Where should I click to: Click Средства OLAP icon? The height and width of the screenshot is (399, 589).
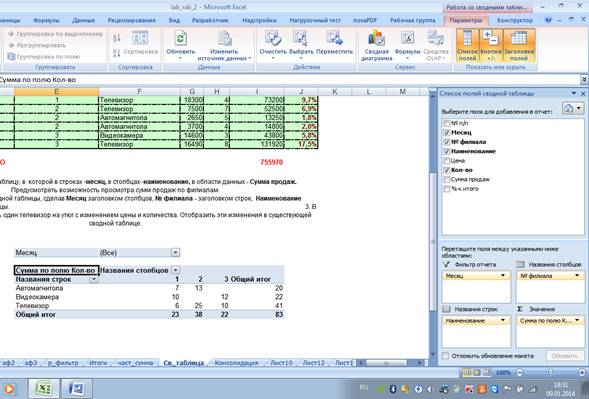click(x=436, y=38)
